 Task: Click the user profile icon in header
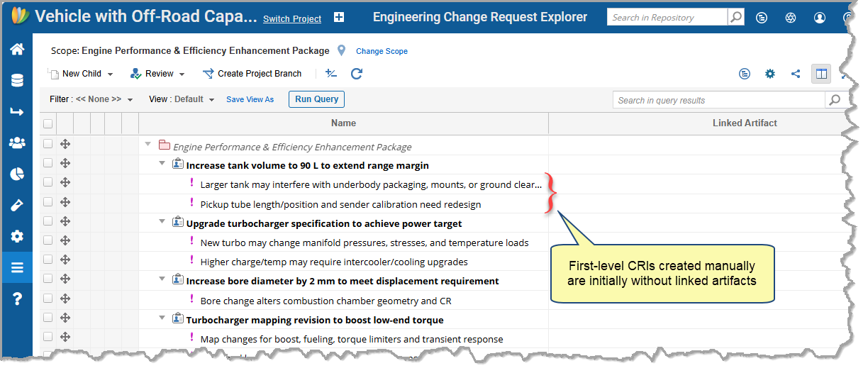pyautogui.click(x=820, y=18)
